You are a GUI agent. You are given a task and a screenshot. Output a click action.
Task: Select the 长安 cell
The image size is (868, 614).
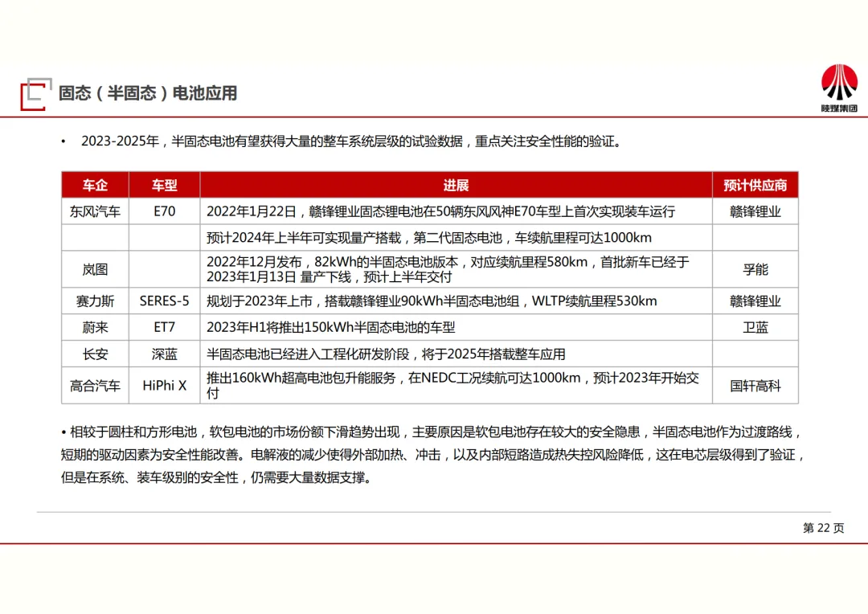[95, 354]
